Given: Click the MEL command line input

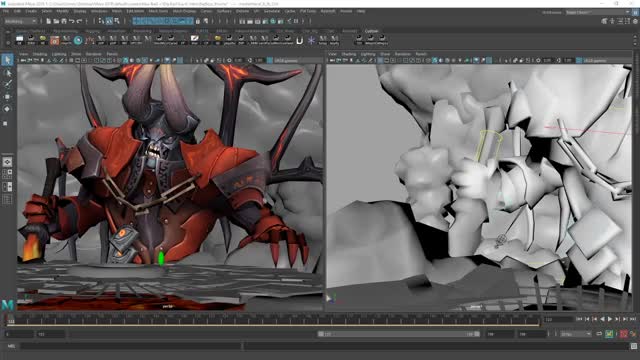Looking at the screenshot, I should pos(131,346).
